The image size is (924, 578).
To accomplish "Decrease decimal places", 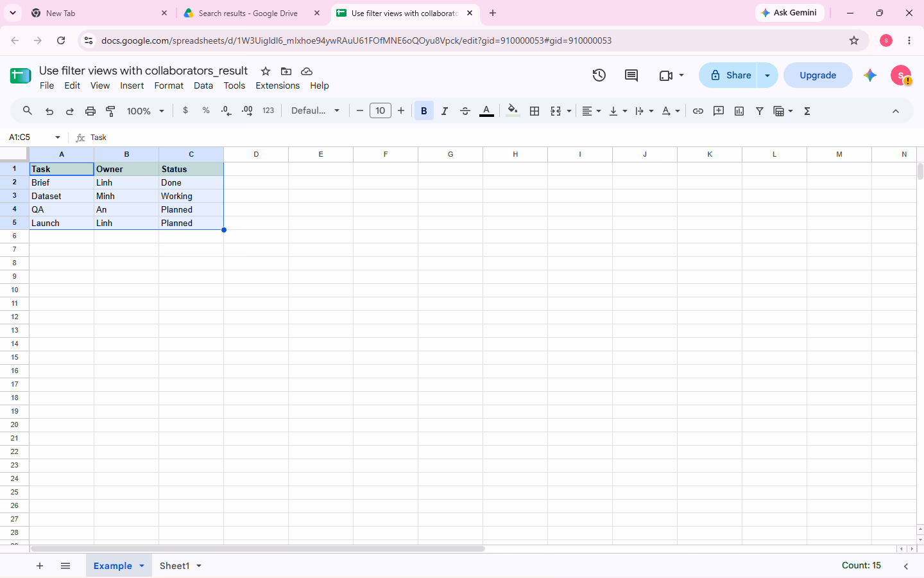I will pyautogui.click(x=226, y=111).
